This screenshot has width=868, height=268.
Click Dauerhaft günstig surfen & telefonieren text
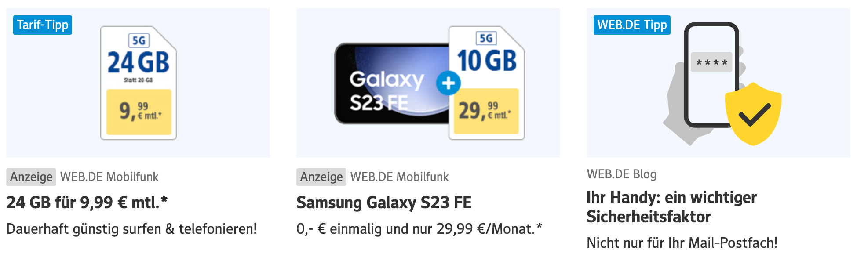(131, 229)
